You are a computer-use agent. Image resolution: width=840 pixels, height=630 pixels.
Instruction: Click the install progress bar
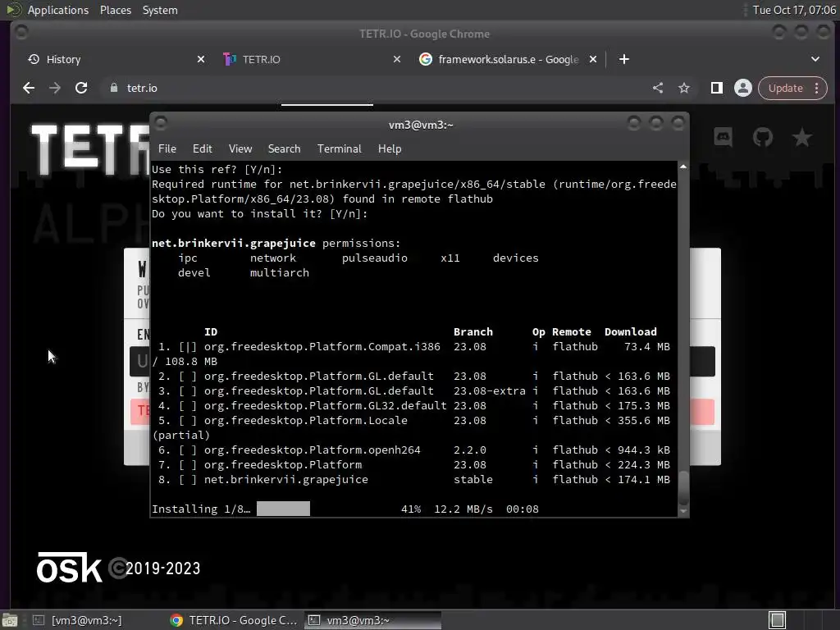pos(283,509)
